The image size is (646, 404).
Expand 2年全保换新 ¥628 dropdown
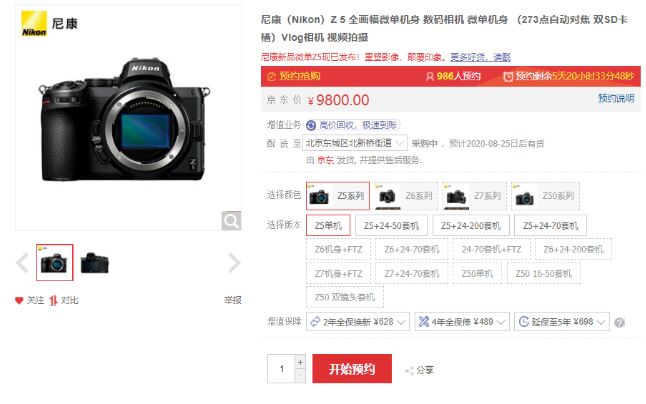point(358,322)
